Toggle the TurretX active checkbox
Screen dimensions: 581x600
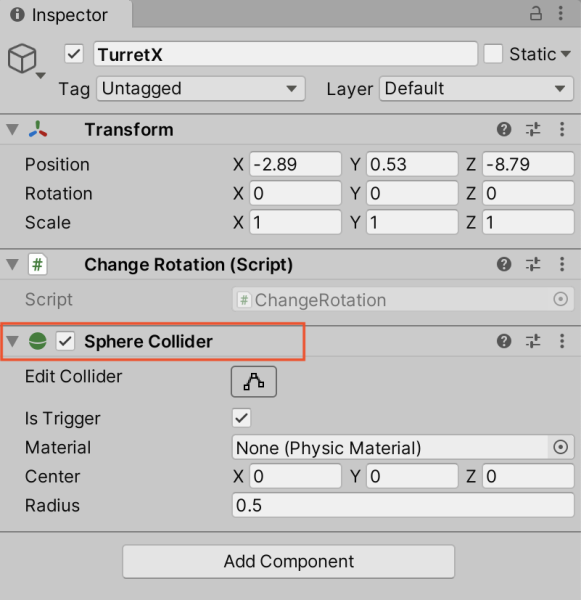click(x=74, y=54)
